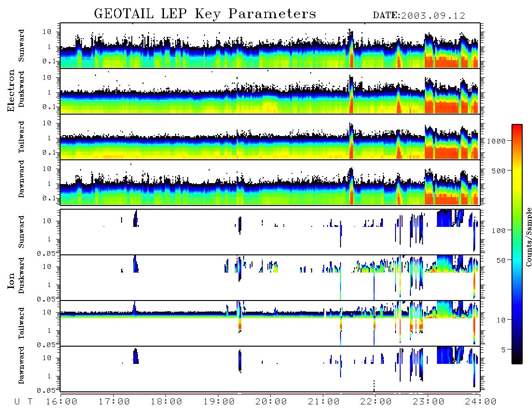Click the Ion Dawnward spectrogram panel
The height and width of the screenshot is (410, 532).
270,369
